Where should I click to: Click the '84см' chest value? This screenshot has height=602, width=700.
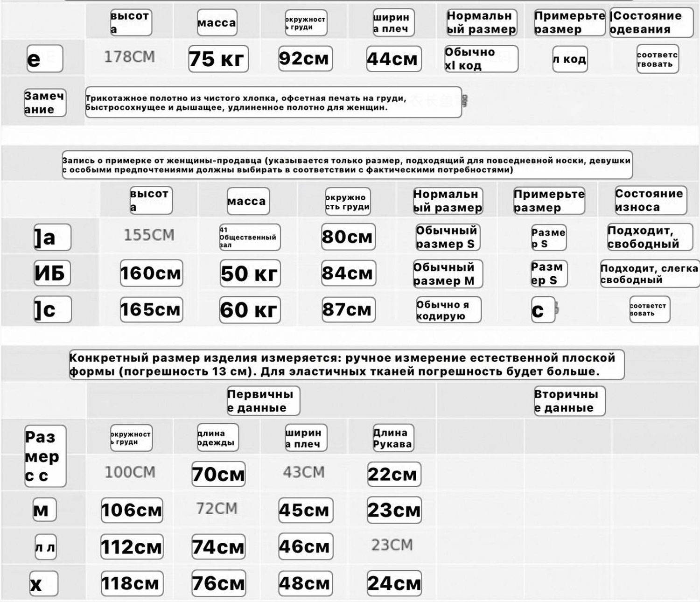[348, 273]
